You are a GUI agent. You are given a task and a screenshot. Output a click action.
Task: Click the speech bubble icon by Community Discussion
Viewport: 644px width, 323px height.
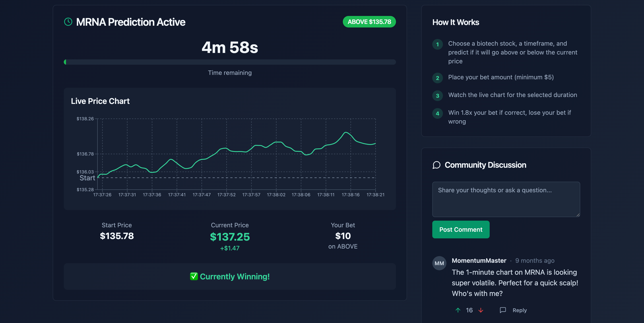436,165
